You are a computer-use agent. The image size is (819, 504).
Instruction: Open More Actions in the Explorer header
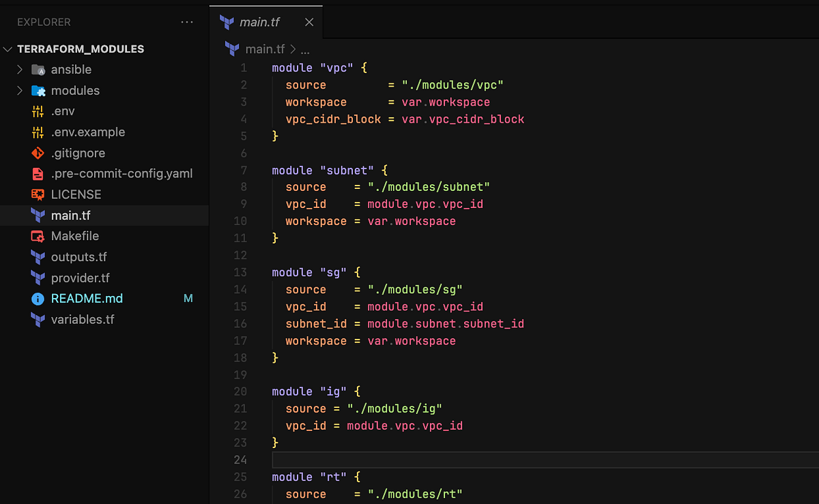pos(187,22)
